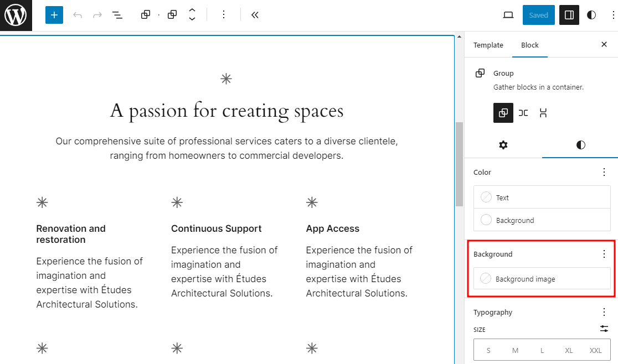The image size is (618, 364).
Task: Open the Document Overview list view
Action: coord(117,15)
